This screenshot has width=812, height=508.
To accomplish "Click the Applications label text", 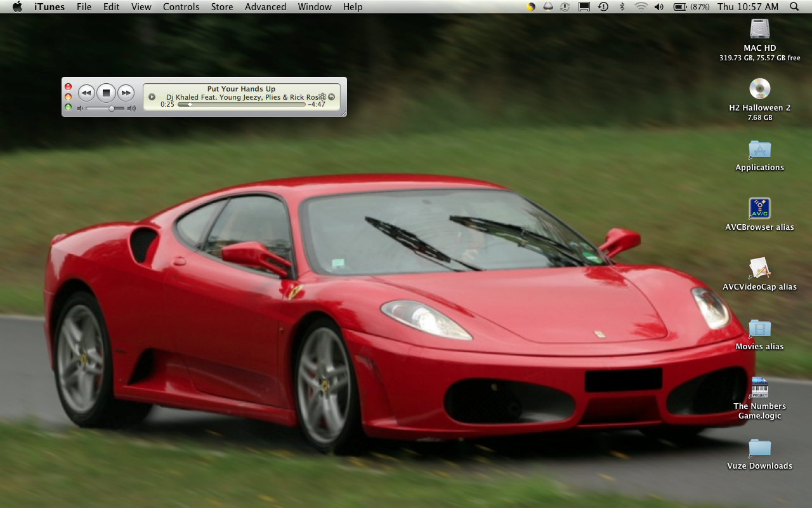I will coord(760,168).
